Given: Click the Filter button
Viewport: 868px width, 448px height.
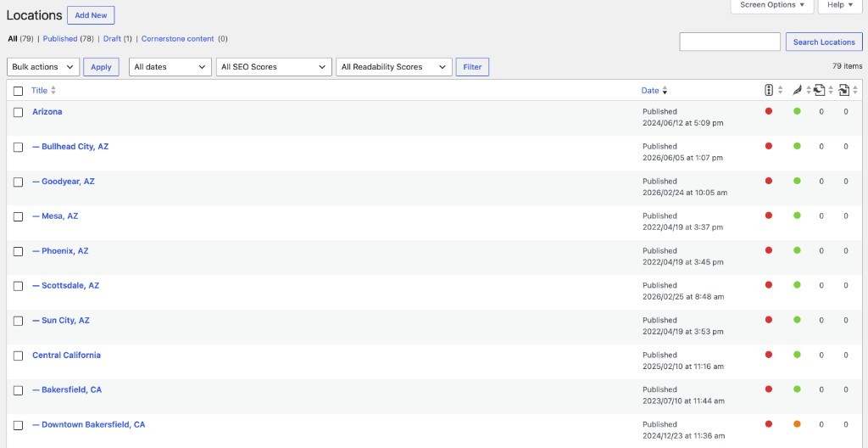Looking at the screenshot, I should [x=472, y=66].
